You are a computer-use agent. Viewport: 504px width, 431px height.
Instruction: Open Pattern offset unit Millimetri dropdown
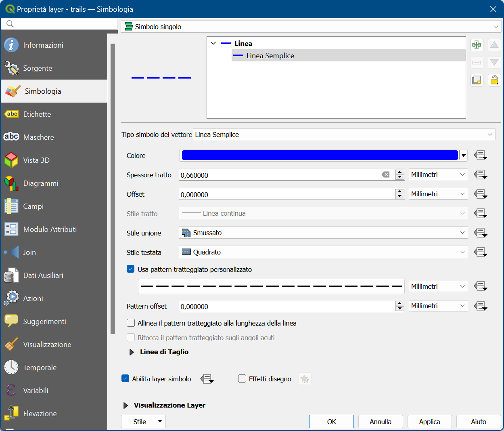coord(438,306)
